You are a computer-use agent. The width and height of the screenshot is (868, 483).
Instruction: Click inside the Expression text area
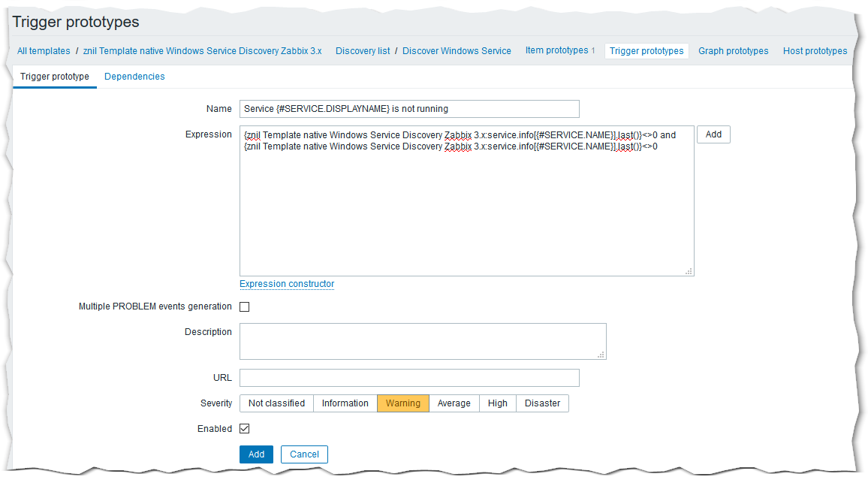[466, 210]
